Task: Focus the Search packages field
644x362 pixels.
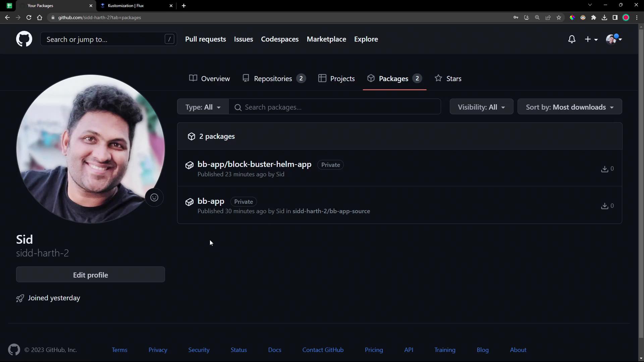Action: [x=335, y=107]
